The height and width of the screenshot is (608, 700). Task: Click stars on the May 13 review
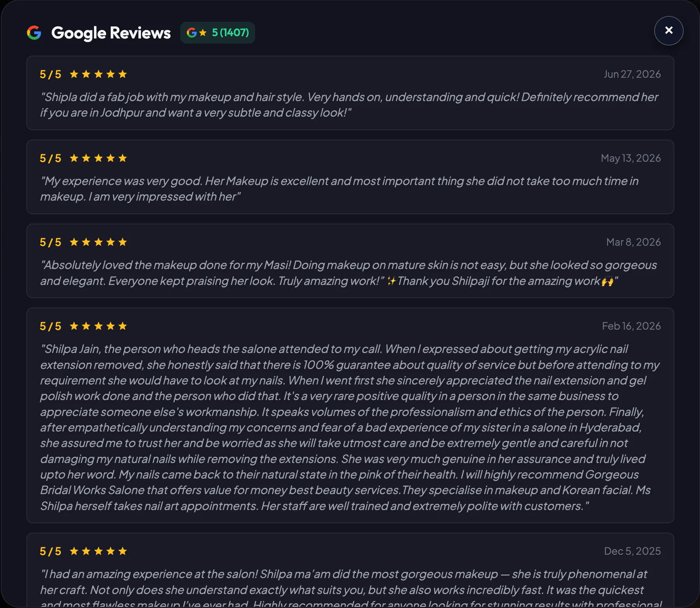(98, 158)
